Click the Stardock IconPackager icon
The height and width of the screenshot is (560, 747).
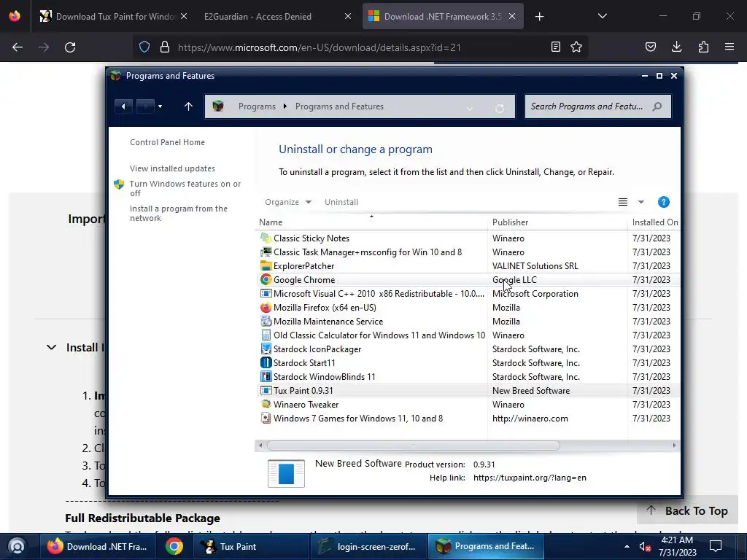[x=266, y=349]
